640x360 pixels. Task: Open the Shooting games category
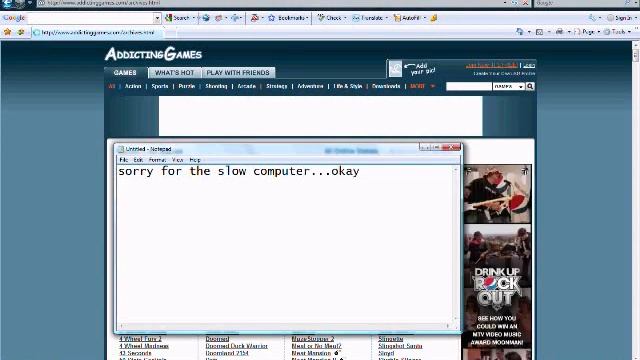coord(216,86)
